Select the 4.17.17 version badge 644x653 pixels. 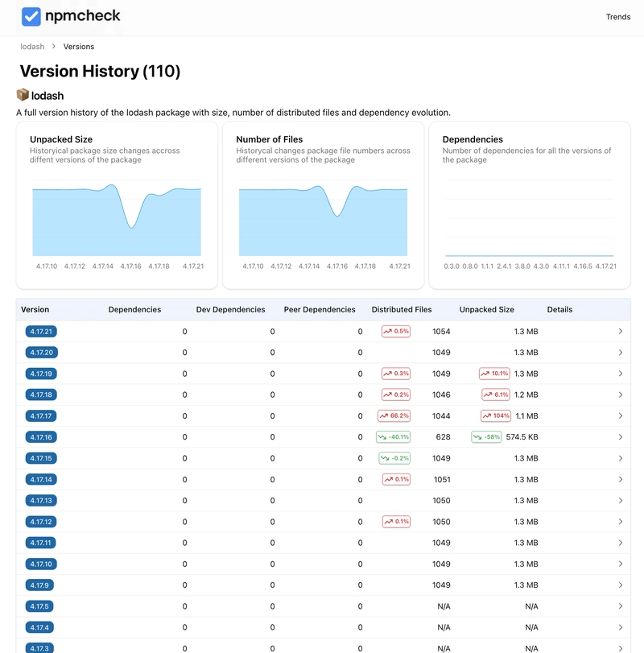tap(41, 415)
